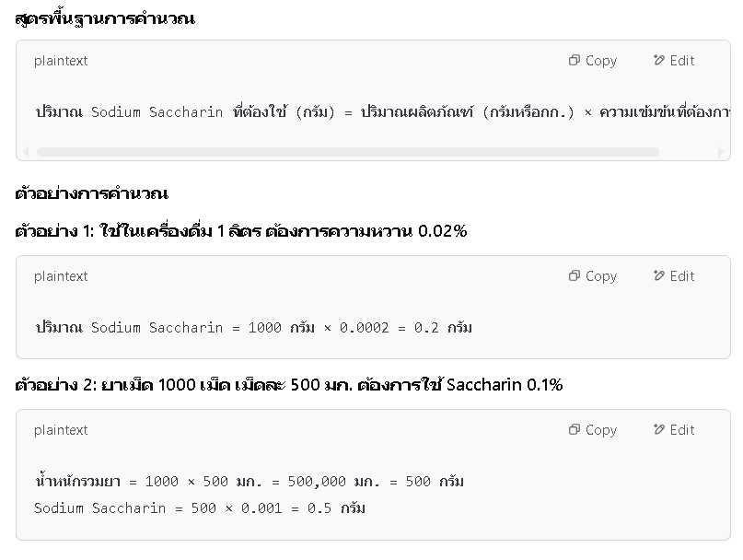Viewport: 743px width, 560px height.
Task: Click the horizontal scrollbar thumb in the formula block
Action: pos(348,152)
